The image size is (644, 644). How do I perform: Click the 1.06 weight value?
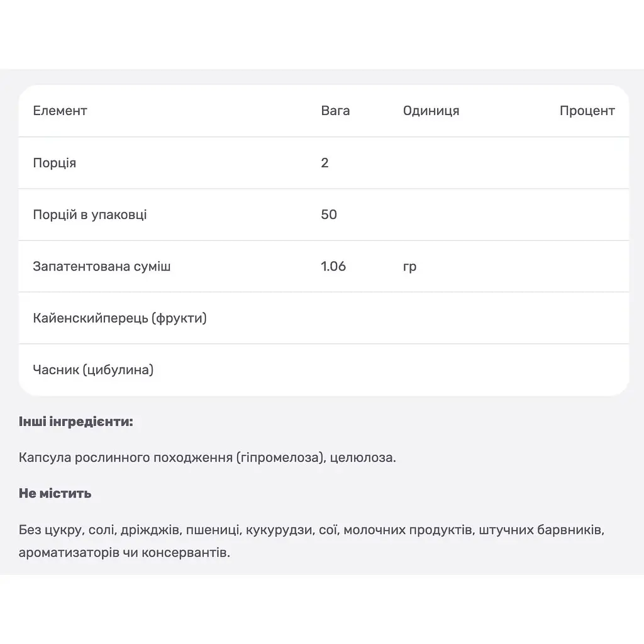(x=333, y=266)
